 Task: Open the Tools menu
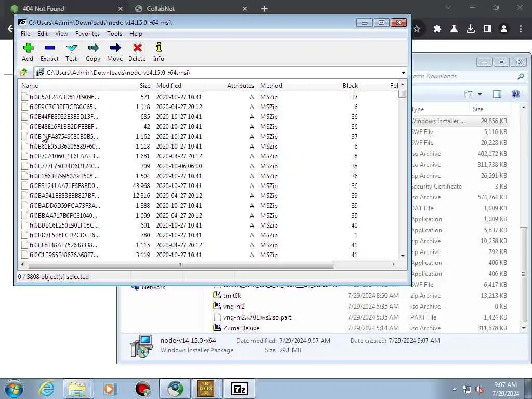114,34
